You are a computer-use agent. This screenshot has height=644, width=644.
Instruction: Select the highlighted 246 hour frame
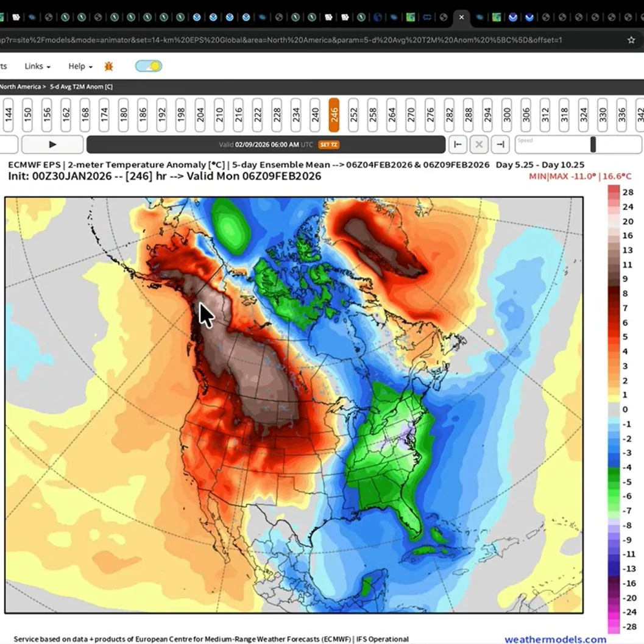(x=334, y=115)
